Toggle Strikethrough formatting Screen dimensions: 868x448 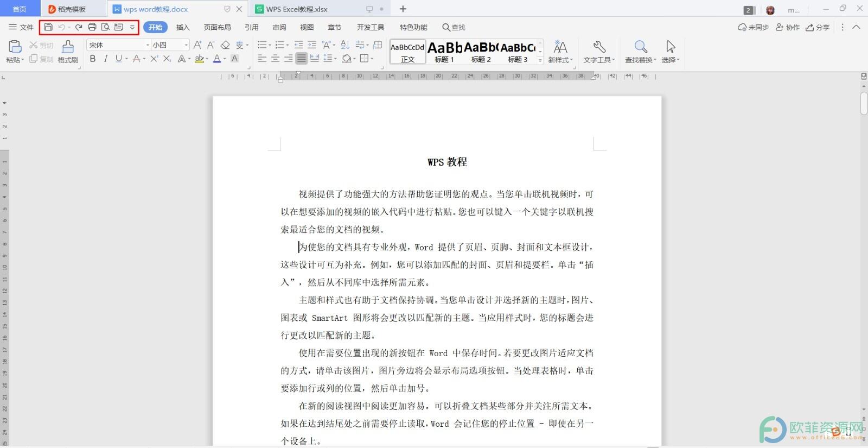coord(137,59)
